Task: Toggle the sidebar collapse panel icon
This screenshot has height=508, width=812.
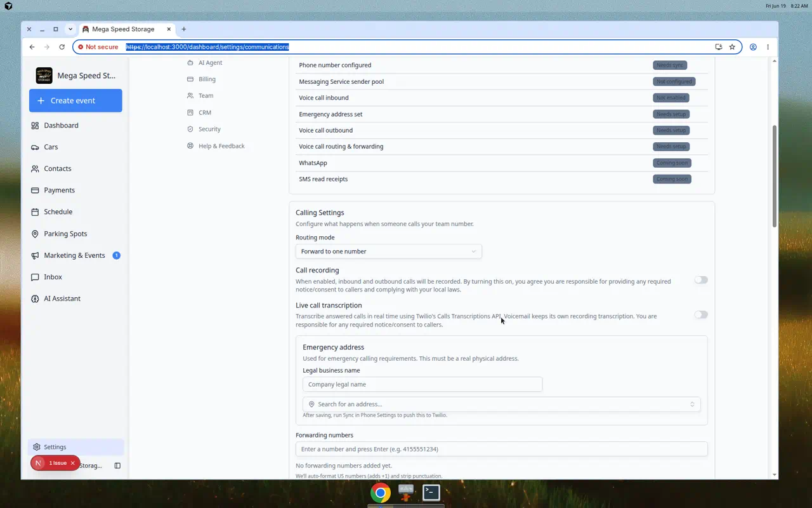Action: [x=117, y=465]
